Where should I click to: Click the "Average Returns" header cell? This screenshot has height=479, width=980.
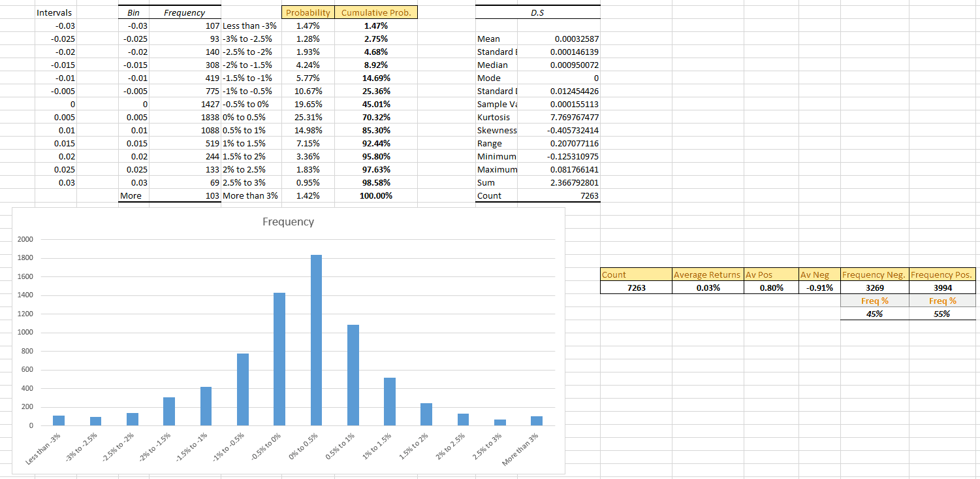708,275
